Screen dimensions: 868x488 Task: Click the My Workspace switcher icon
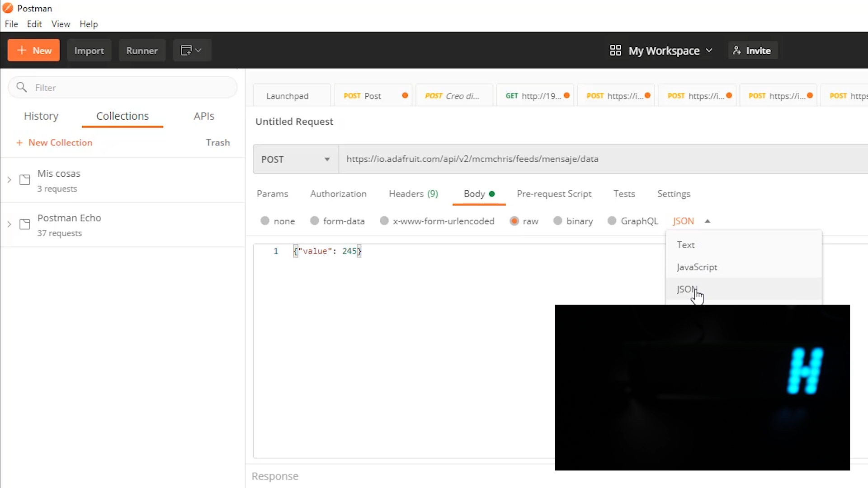[x=615, y=51]
